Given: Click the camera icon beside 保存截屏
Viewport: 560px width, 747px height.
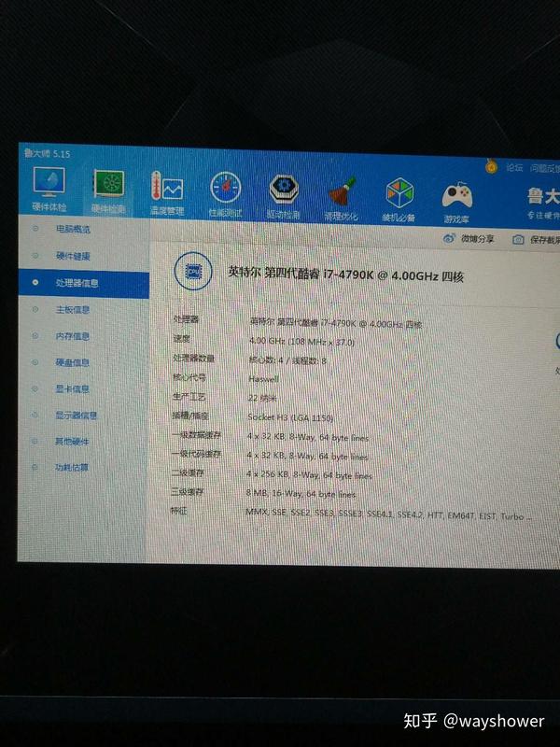Looking at the screenshot, I should coord(518,240).
